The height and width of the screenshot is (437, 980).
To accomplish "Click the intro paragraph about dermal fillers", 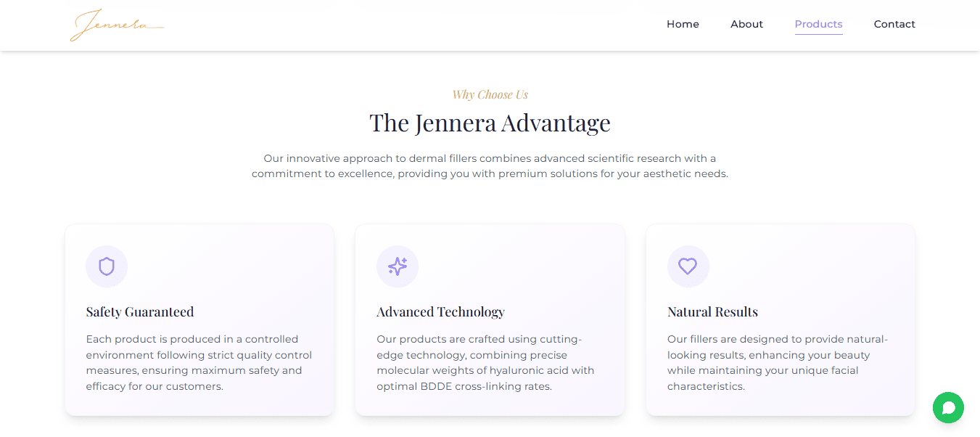I will click(490, 166).
